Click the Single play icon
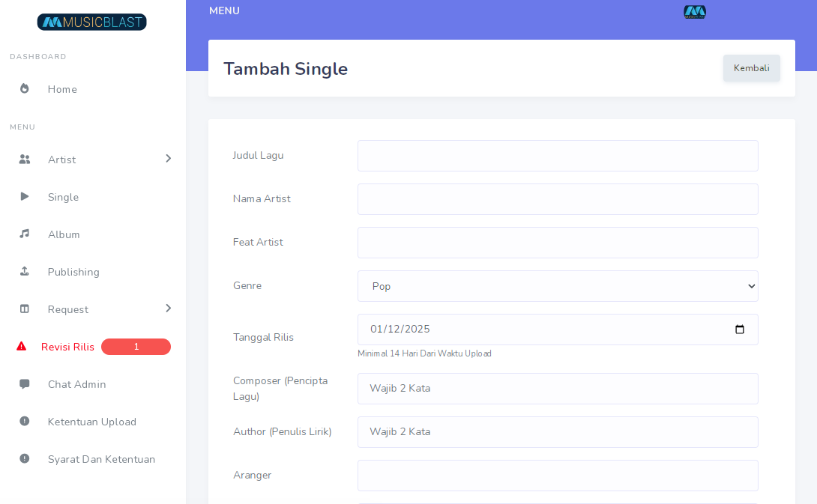The width and height of the screenshot is (817, 504). click(25, 196)
